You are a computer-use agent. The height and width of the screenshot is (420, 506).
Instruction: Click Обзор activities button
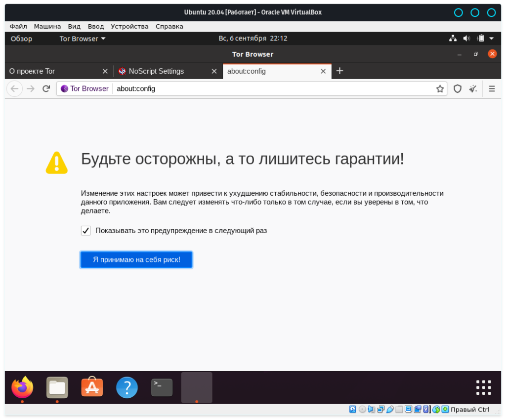(21, 39)
